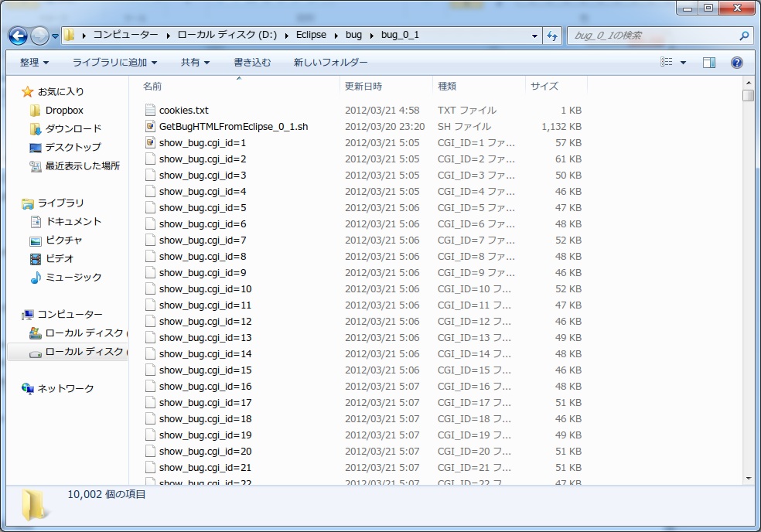761x532 pixels.
Task: Click the search magnifier icon
Action: point(743,36)
